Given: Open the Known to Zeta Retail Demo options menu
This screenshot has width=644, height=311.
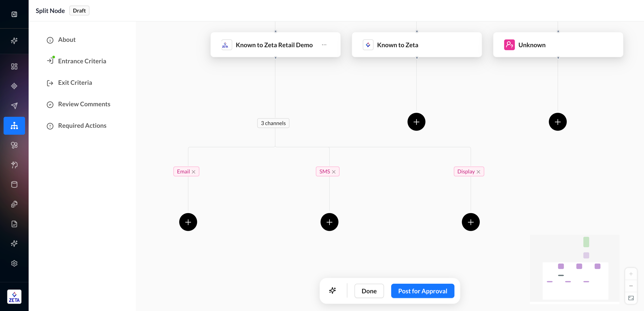Looking at the screenshot, I should 324,45.
